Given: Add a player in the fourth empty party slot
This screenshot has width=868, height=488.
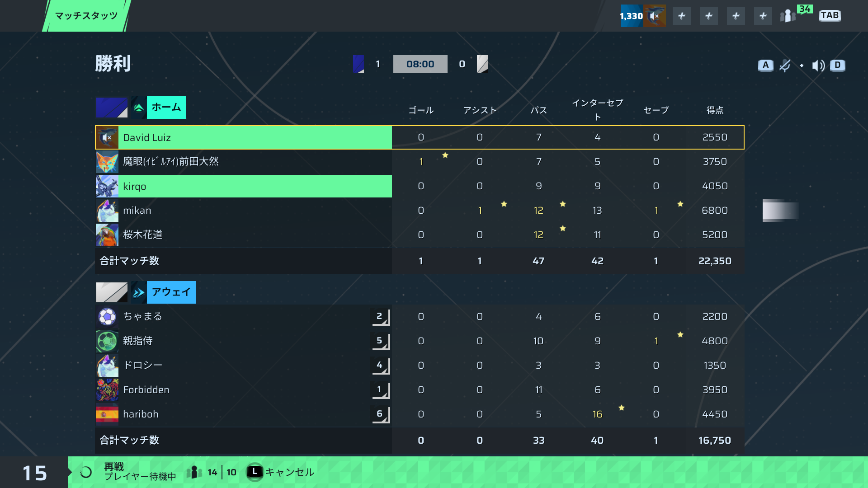Looking at the screenshot, I should tap(763, 16).
